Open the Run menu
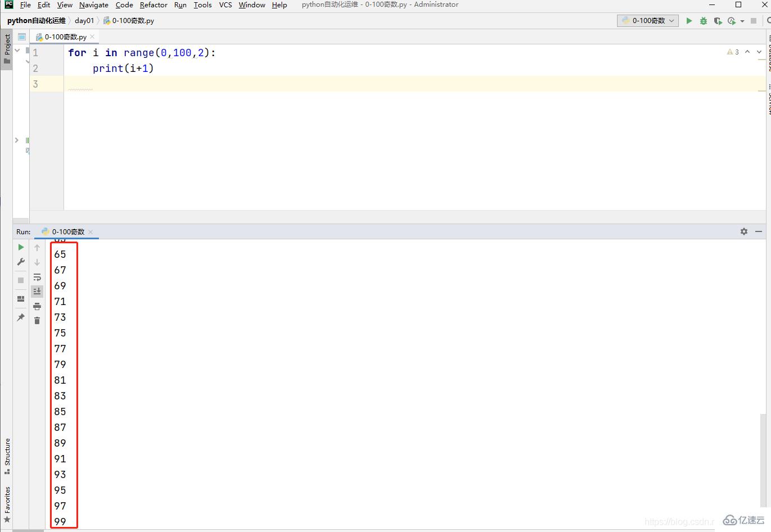The width and height of the screenshot is (771, 532). [x=180, y=5]
